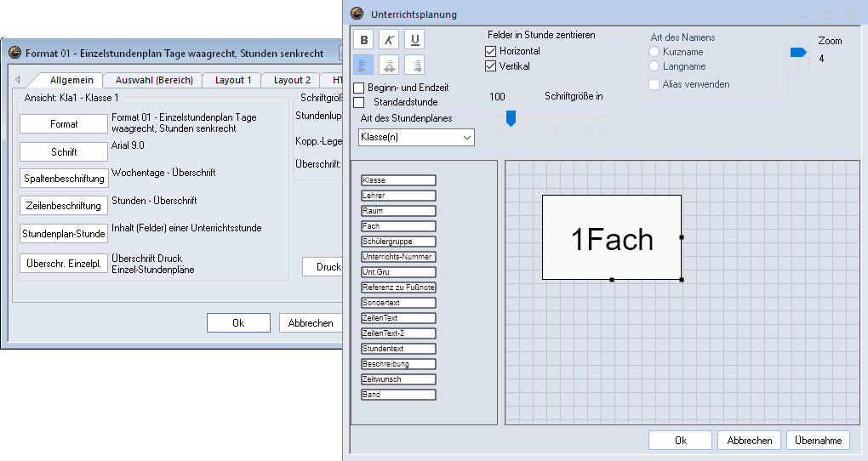Open Art des Stundenplanes Klasse(n) dropdown
The height and width of the screenshot is (461, 868).
(416, 137)
